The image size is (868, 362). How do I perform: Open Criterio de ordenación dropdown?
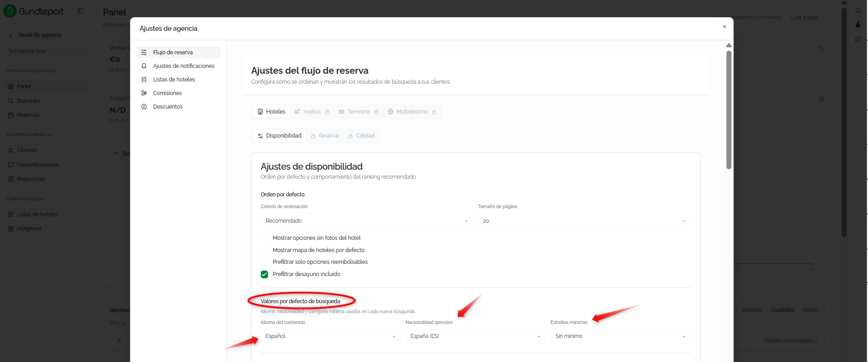click(367, 221)
